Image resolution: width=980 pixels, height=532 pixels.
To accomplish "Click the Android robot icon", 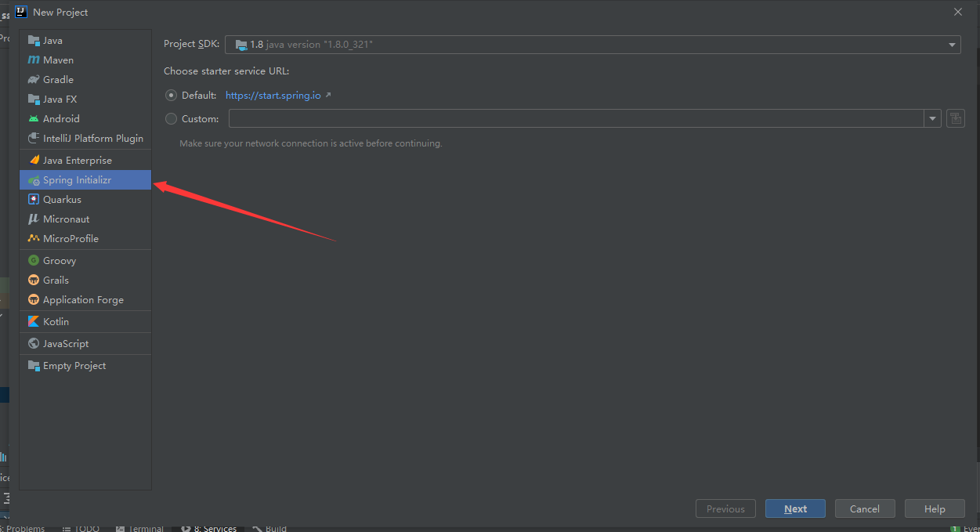I will [x=34, y=119].
